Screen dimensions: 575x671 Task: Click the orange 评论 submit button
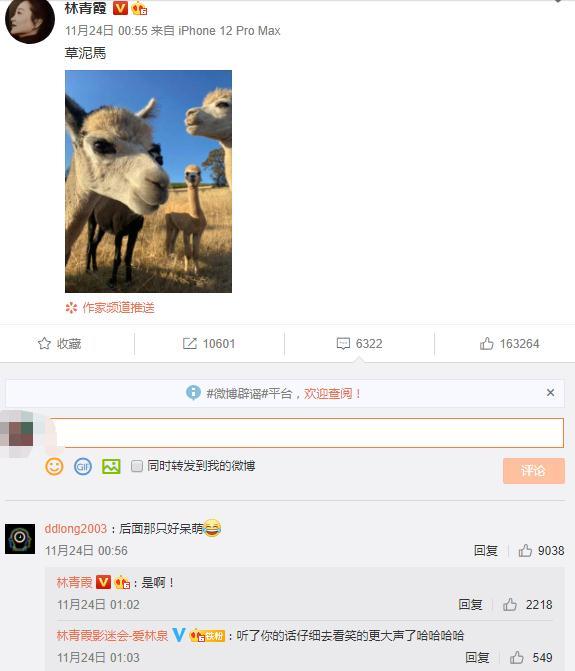point(534,471)
